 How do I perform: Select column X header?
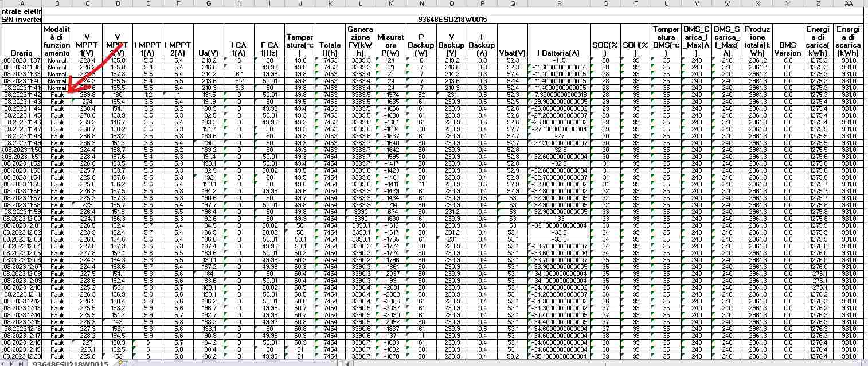pyautogui.click(x=758, y=3)
